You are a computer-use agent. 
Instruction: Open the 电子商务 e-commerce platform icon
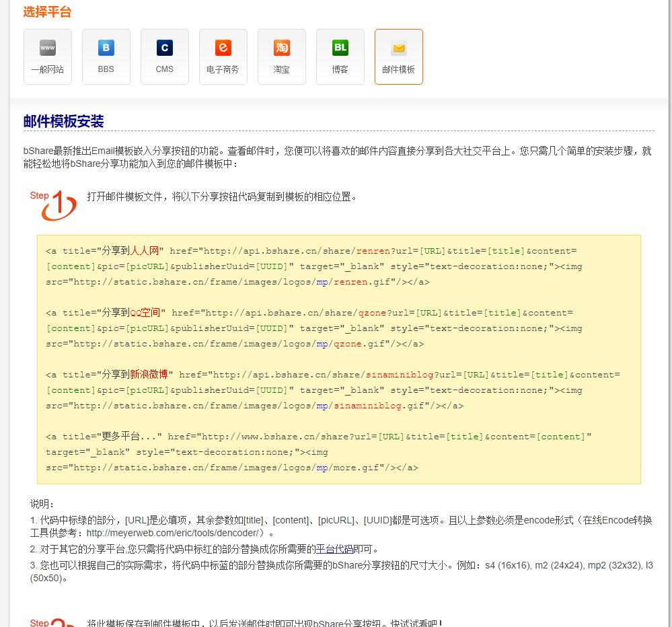point(223,48)
